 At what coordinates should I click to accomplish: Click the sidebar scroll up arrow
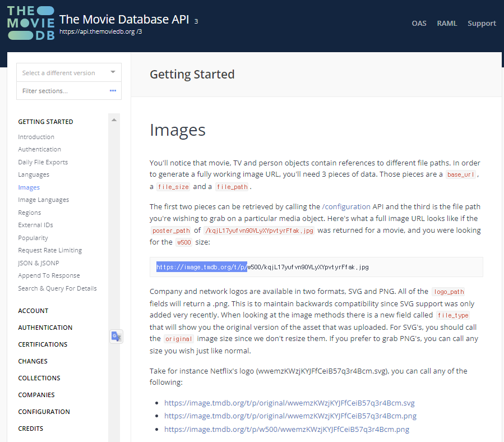coord(114,120)
